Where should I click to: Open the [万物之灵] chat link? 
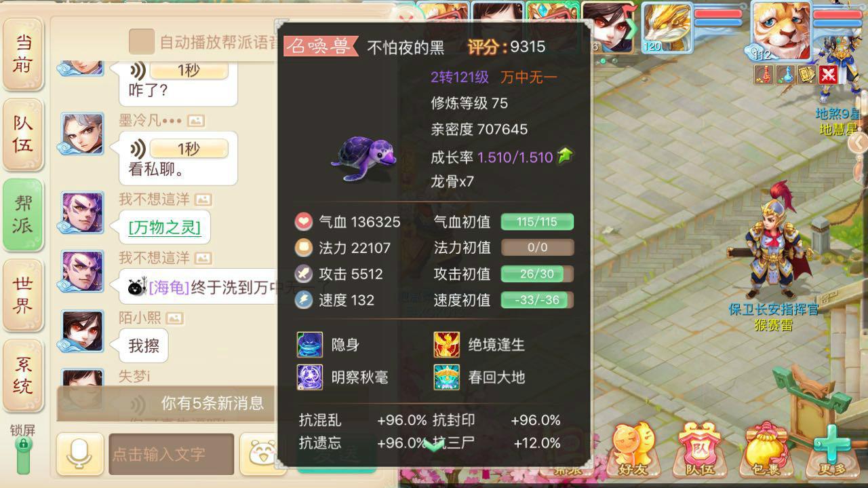[165, 227]
